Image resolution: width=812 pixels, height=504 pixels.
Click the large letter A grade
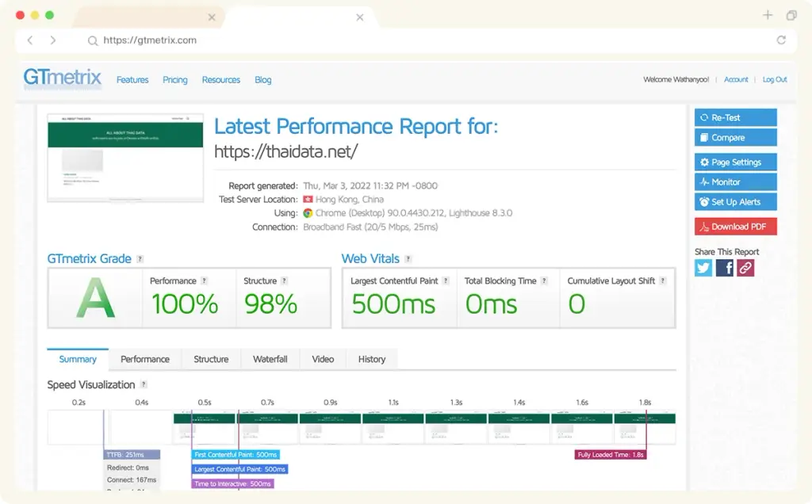click(x=95, y=297)
